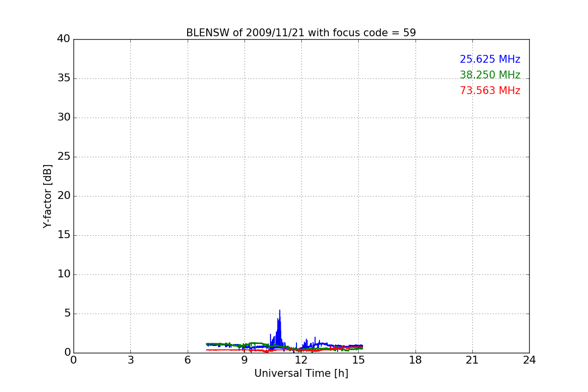Click the 'Y-factor [dB]' axis label
The image size is (588, 392).
point(48,196)
